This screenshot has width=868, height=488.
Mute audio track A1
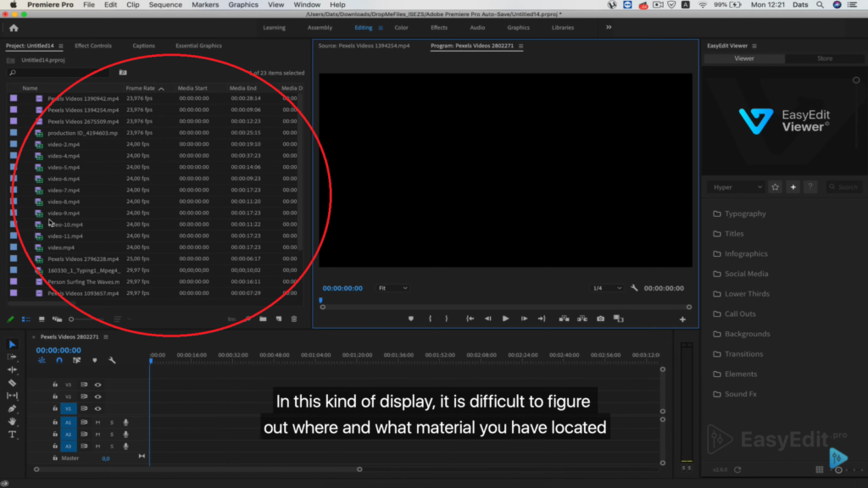pos(98,422)
